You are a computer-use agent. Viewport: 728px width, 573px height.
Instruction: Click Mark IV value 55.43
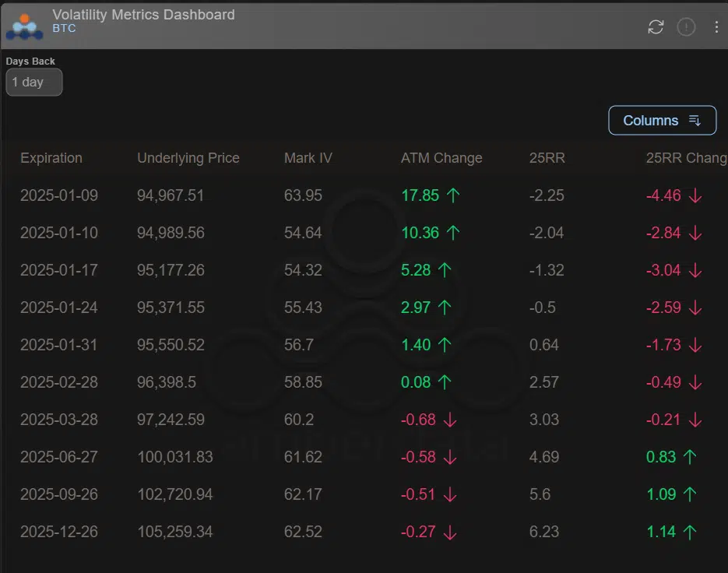coord(303,308)
